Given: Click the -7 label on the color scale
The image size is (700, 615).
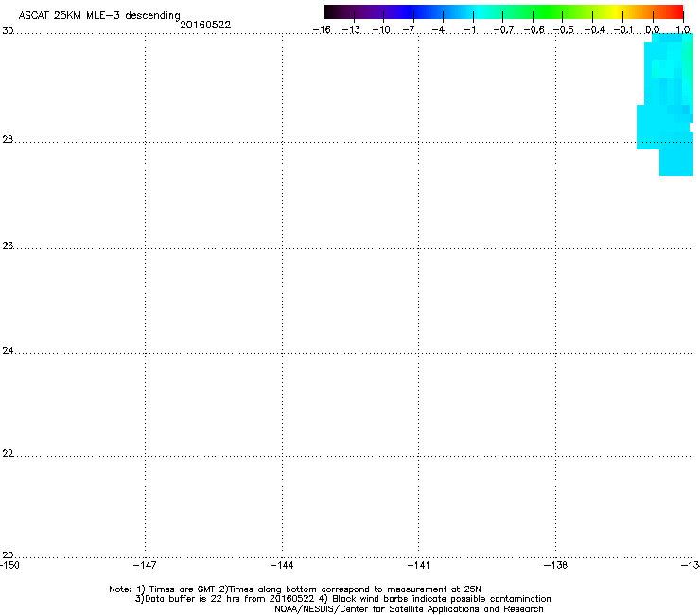Looking at the screenshot, I should pyautogui.click(x=409, y=30).
